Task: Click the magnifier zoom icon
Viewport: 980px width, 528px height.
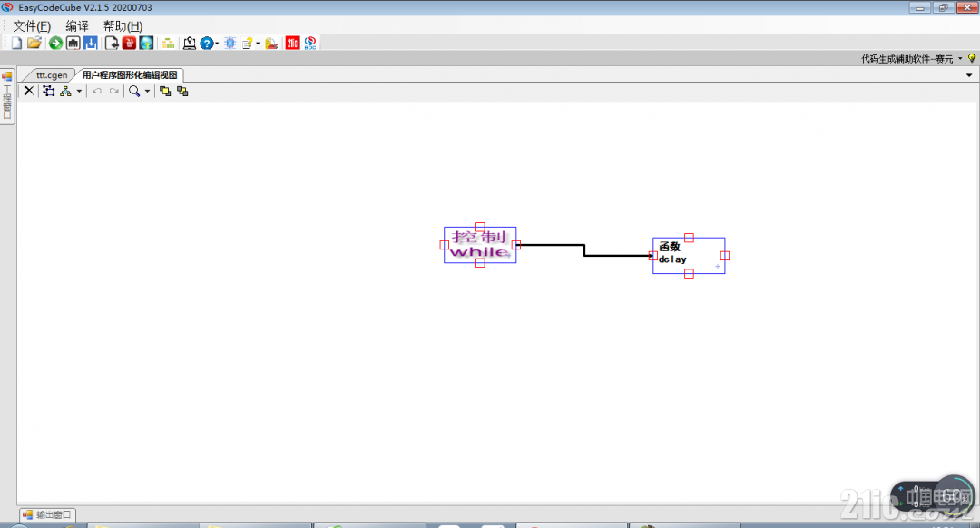Action: coord(133,92)
